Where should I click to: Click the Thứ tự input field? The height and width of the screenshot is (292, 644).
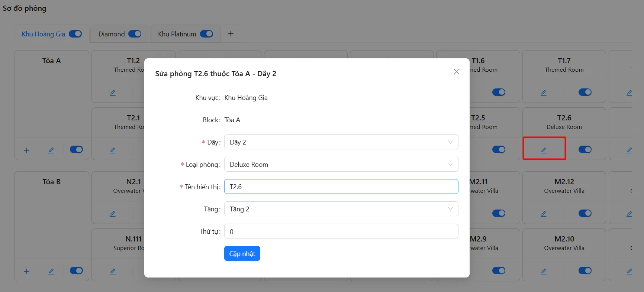(x=341, y=231)
